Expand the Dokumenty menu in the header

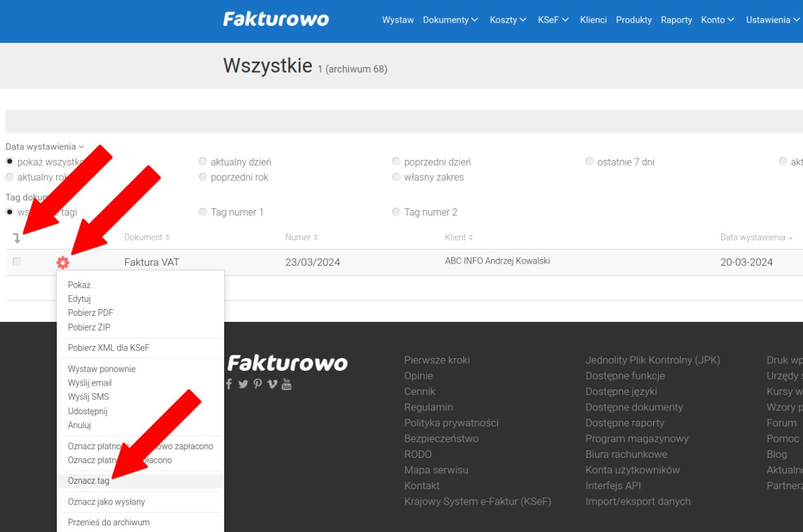[x=450, y=20]
